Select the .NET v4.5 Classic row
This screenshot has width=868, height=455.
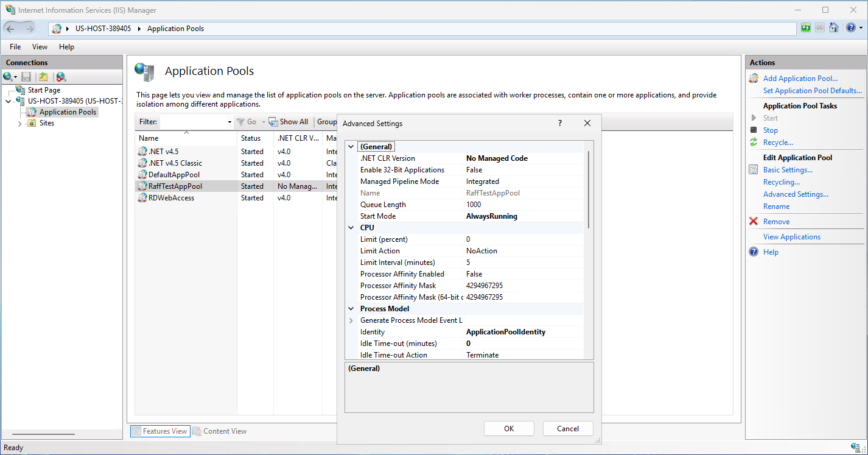[x=235, y=163]
